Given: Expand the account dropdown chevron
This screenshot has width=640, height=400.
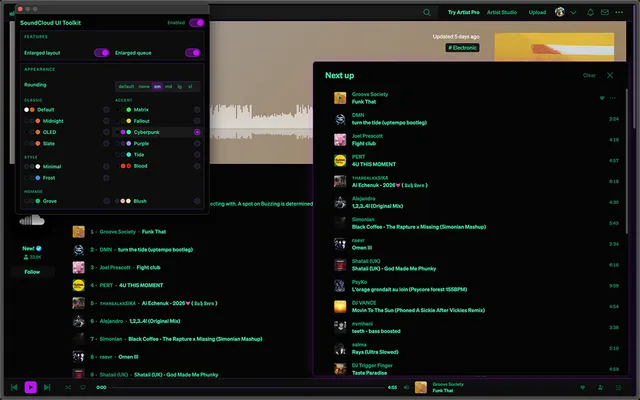Looking at the screenshot, I should [573, 13].
